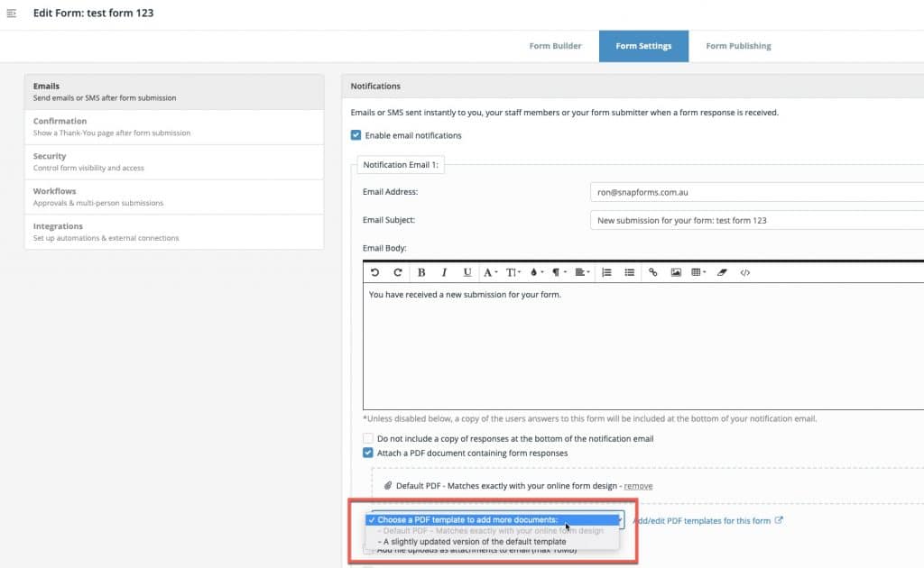
Task: Open the font size dropdown in the editor
Action: coord(512,271)
